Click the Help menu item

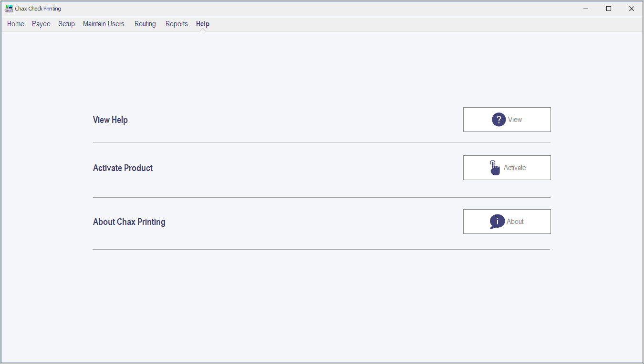coord(203,24)
